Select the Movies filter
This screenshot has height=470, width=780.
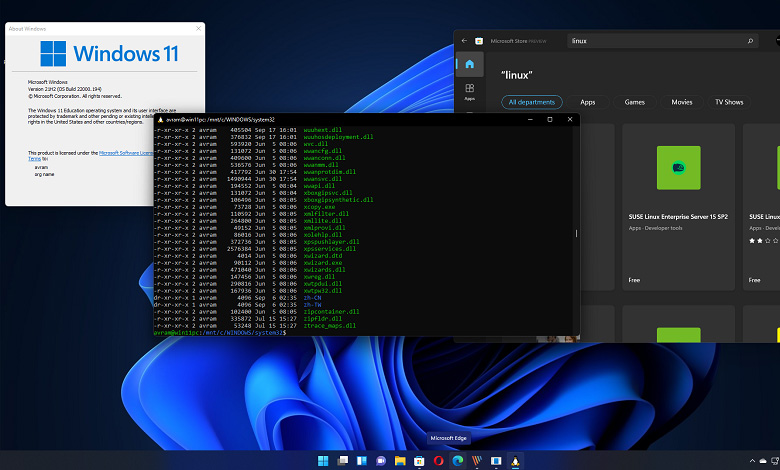click(681, 102)
